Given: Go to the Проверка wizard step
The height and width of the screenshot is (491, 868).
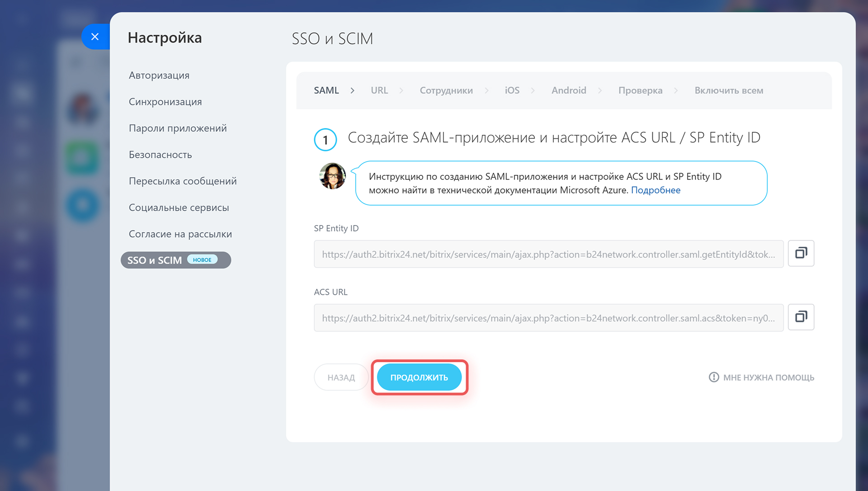Looking at the screenshot, I should click(x=640, y=90).
